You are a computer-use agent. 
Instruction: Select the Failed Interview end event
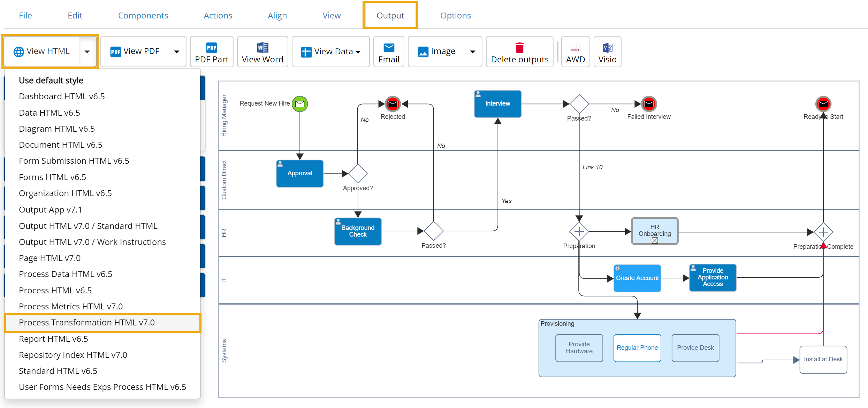[x=649, y=104]
